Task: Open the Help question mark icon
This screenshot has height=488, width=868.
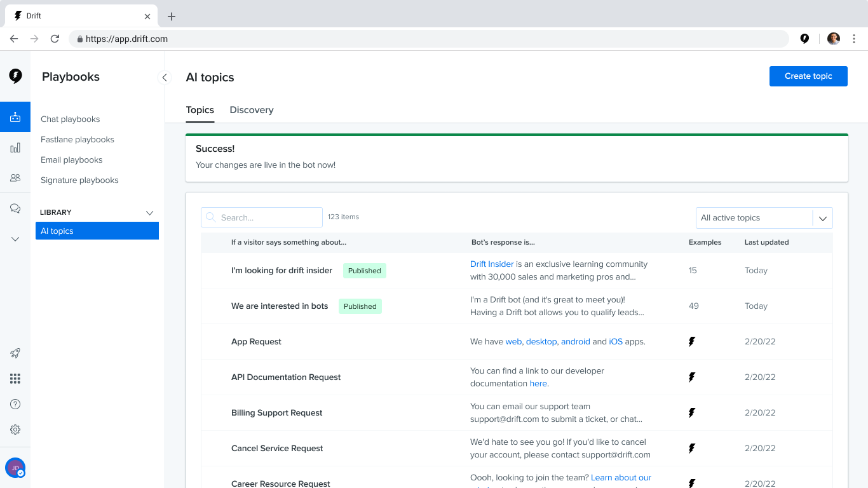Action: click(15, 404)
